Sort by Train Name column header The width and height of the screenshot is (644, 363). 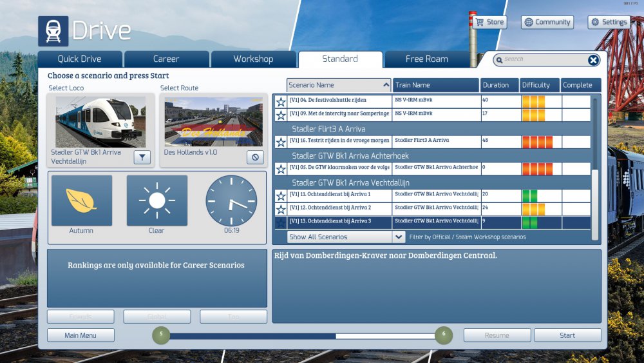[x=436, y=85]
